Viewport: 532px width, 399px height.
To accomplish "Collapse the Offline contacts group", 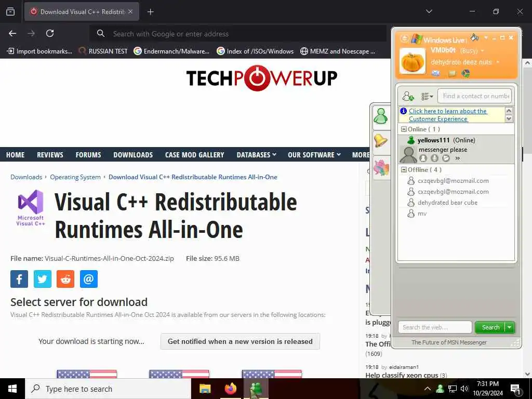I will [403, 170].
